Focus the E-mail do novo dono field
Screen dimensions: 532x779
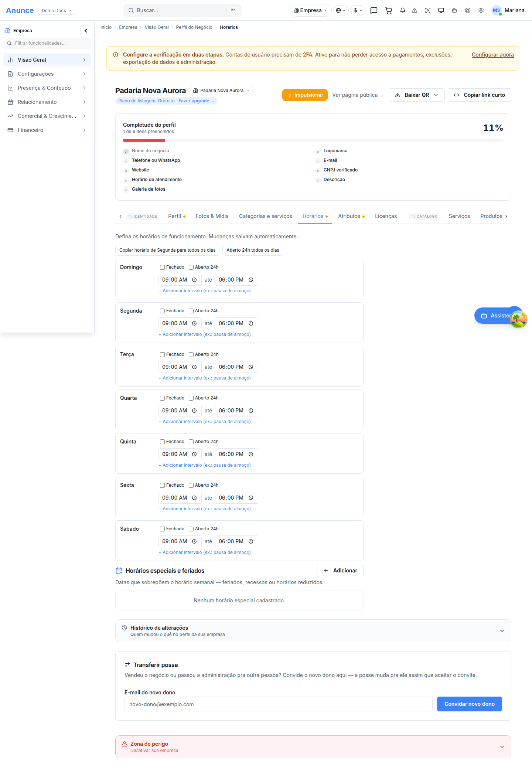(x=278, y=704)
